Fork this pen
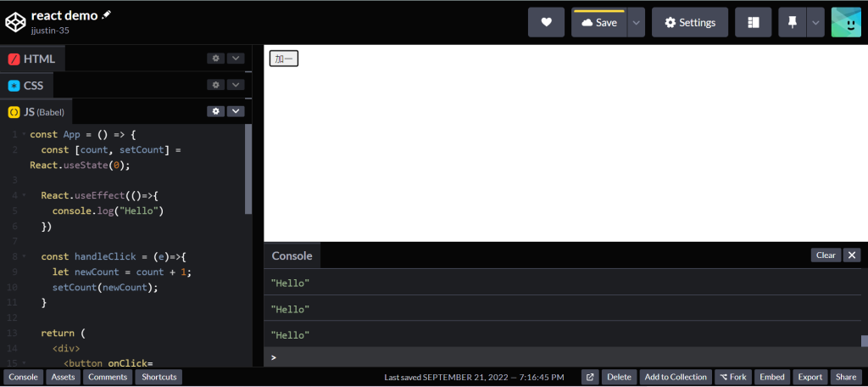Screen dimensions: 868x387 point(733,377)
